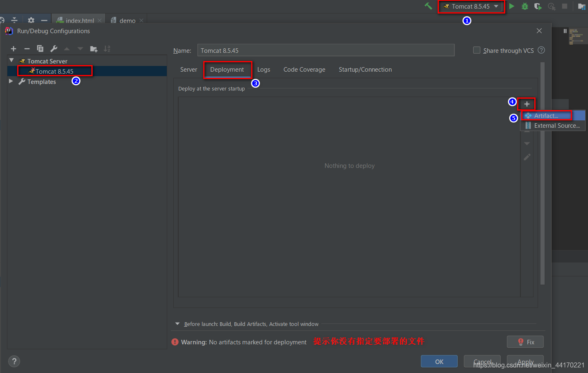The width and height of the screenshot is (588, 373).
Task: Click the red warning icon at the dialog bottom
Action: (x=175, y=342)
